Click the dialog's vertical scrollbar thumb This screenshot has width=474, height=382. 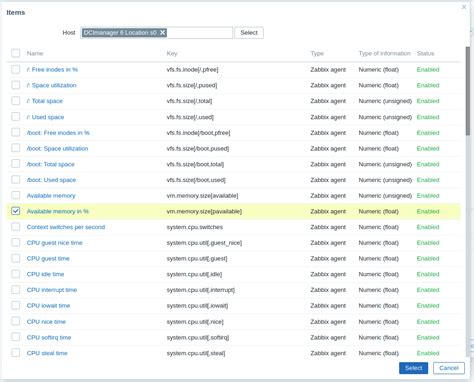[x=468, y=91]
